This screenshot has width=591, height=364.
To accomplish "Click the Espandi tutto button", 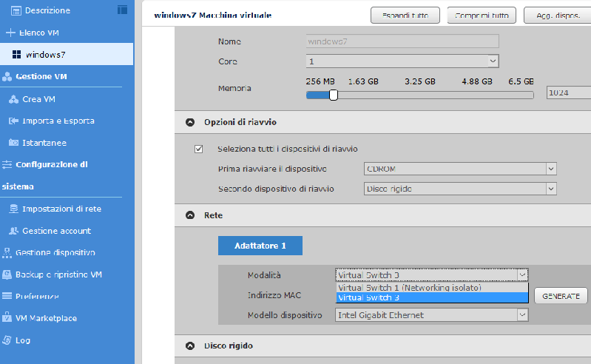I will [405, 16].
